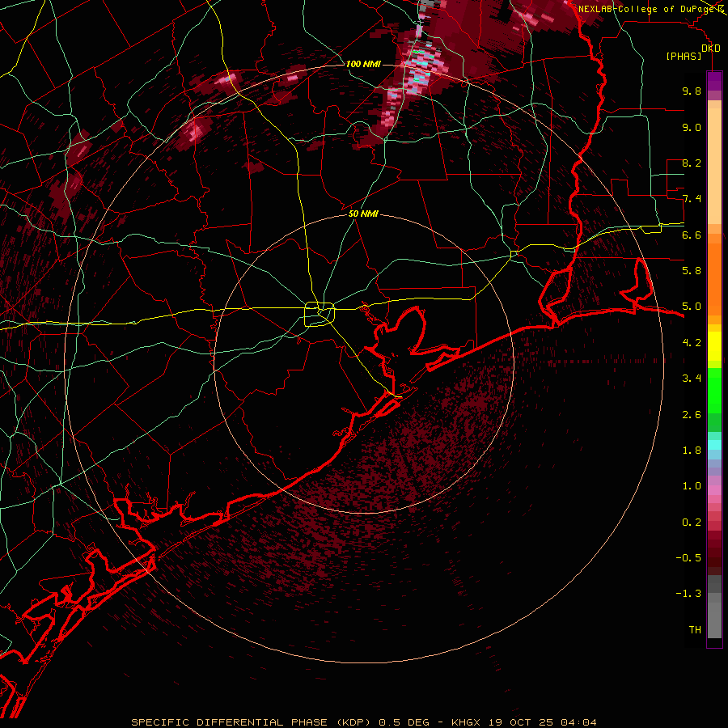Viewport: 728px width, 728px height.
Task: Click the SPECIFIC DIFFERENTIAL PHASE (KDP) caption
Action: pos(252,722)
